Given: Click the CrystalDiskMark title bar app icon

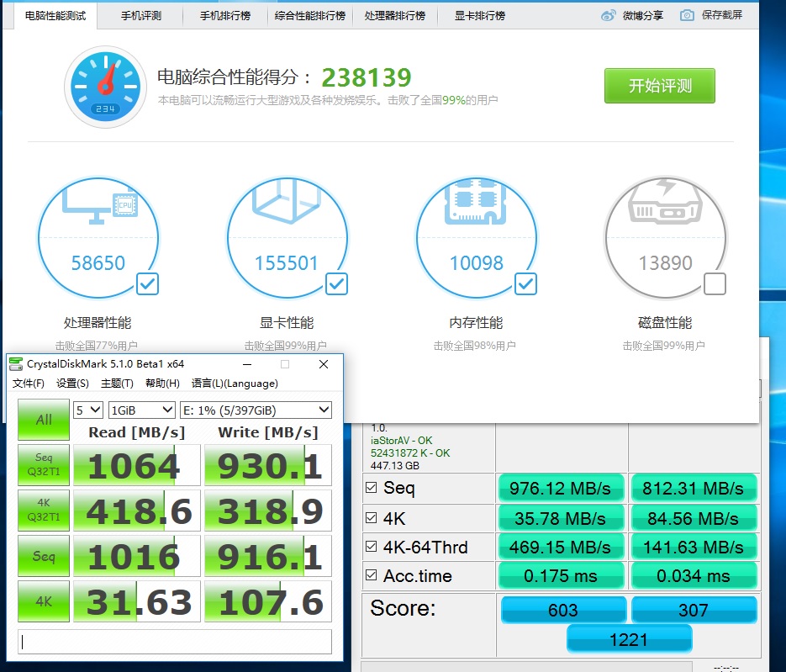Looking at the screenshot, I should 16,363.
